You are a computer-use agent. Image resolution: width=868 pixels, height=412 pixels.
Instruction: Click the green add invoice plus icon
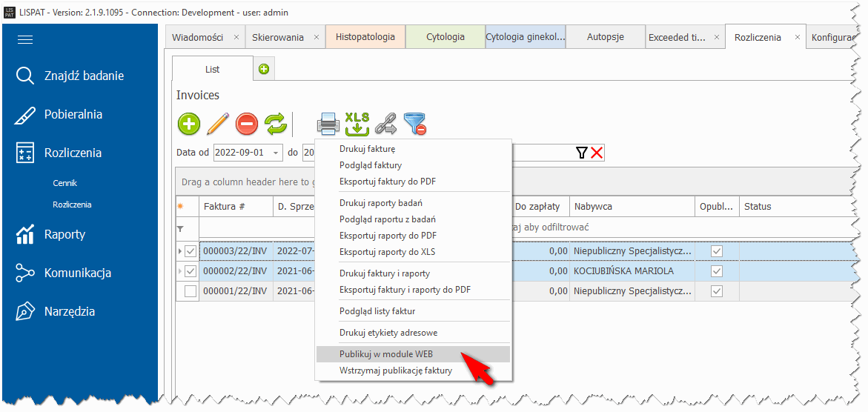(189, 124)
